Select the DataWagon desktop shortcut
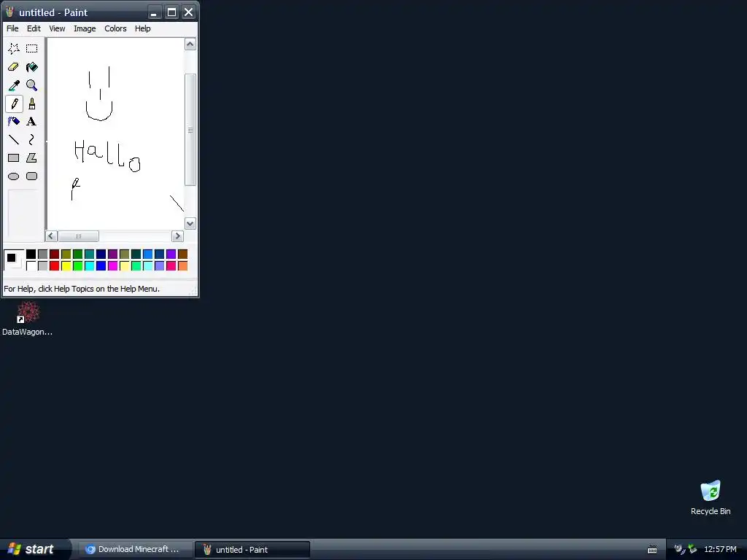This screenshot has width=747, height=560. click(x=28, y=319)
